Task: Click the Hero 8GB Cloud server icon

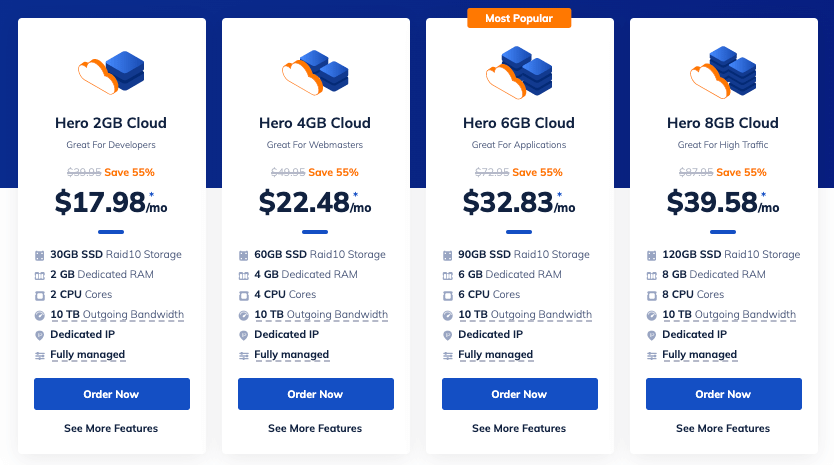Action: click(x=723, y=70)
